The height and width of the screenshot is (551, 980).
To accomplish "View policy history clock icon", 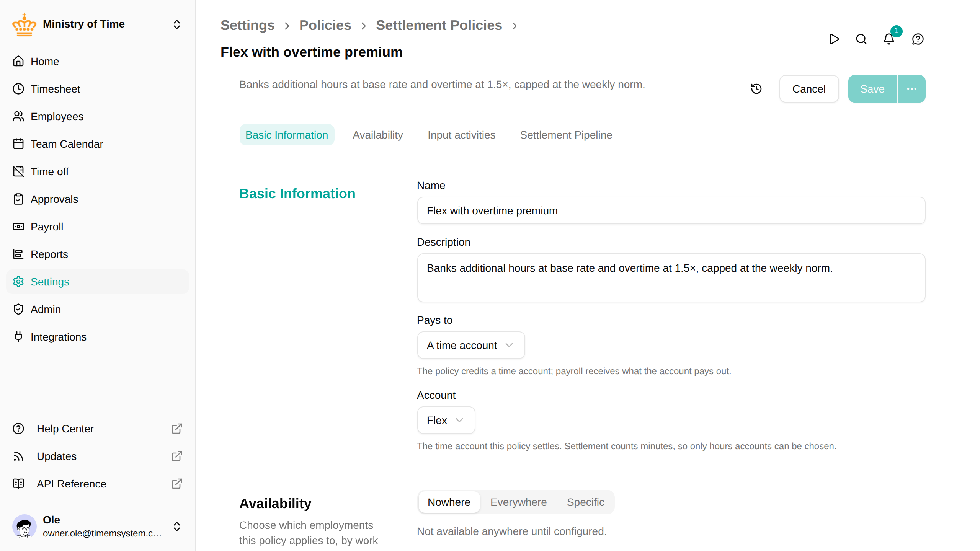I will coord(756,89).
